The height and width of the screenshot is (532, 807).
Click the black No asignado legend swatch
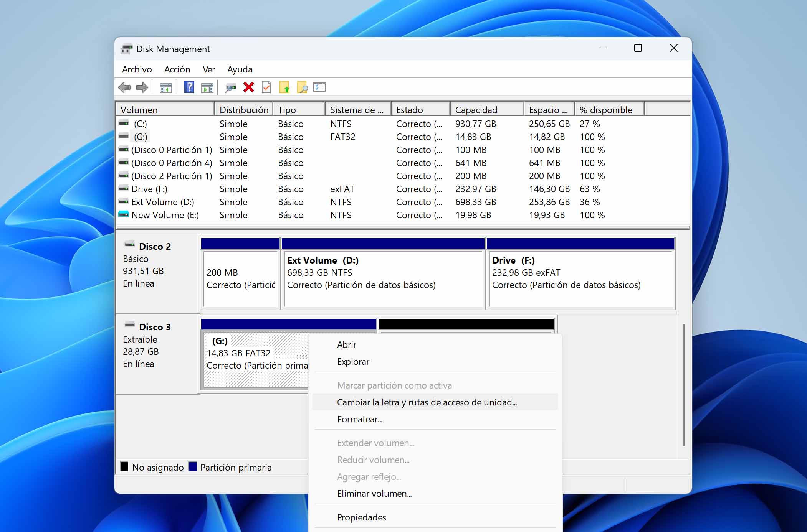tap(124, 467)
